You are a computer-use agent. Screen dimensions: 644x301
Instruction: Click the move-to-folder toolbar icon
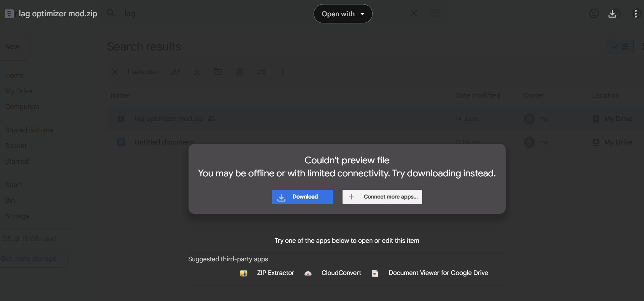(x=218, y=72)
